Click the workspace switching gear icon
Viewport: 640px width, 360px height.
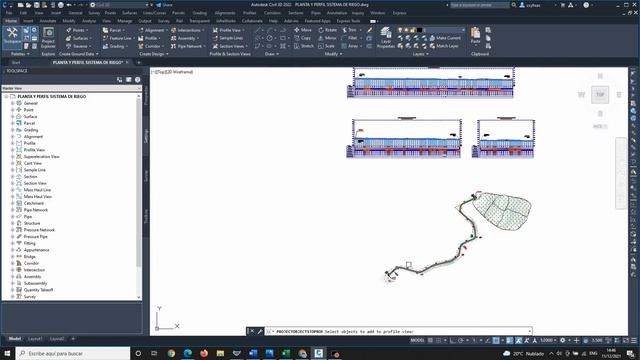(x=562, y=340)
